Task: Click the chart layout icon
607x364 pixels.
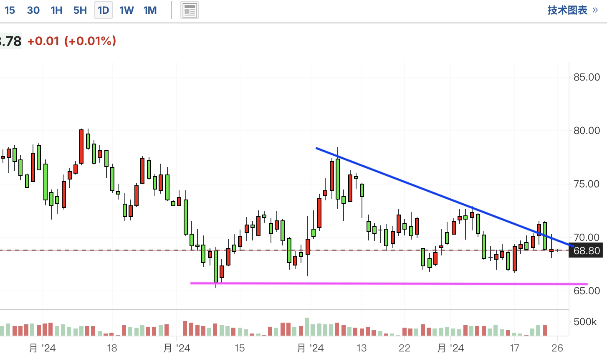Action: point(190,10)
